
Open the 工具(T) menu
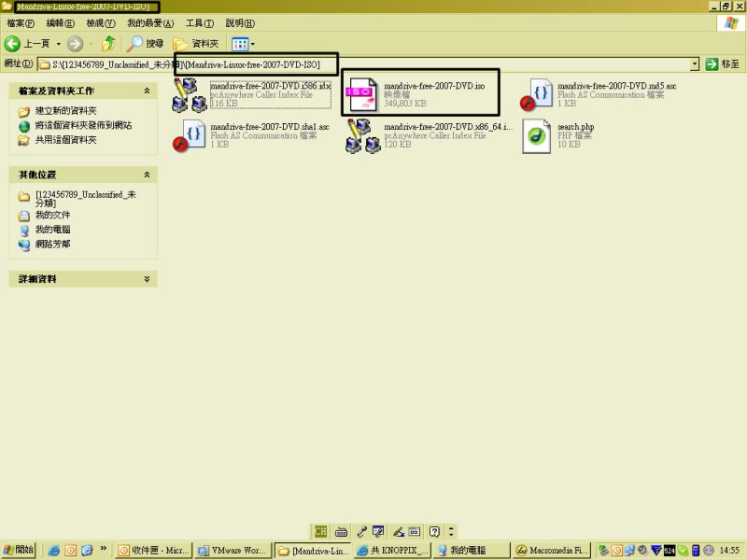(200, 22)
